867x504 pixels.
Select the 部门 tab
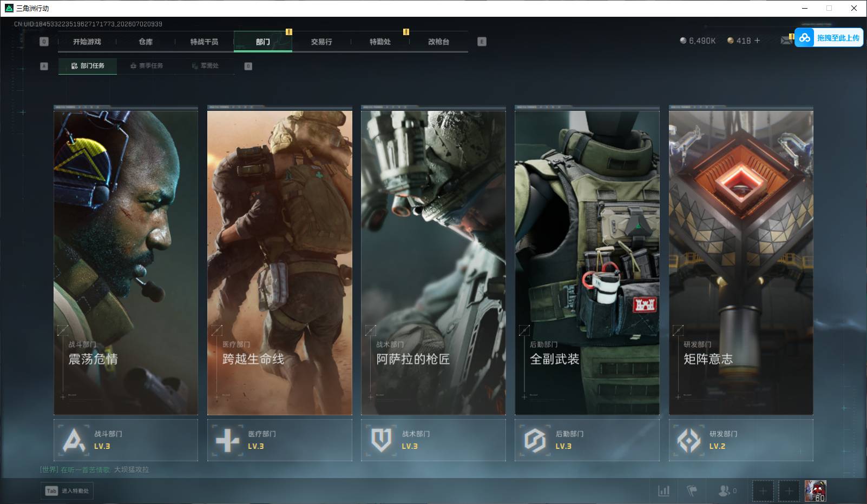[x=263, y=42]
